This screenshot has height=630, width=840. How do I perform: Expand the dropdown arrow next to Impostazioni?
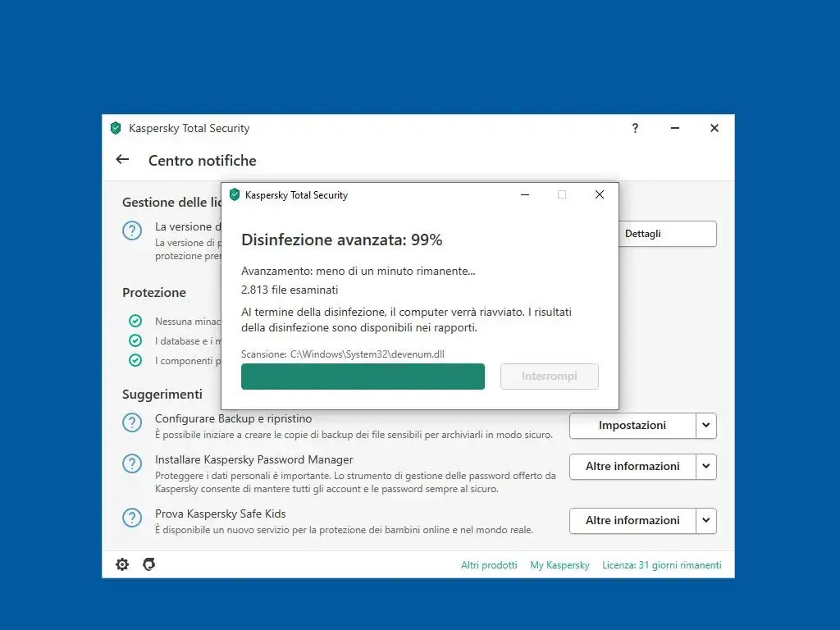tap(706, 426)
